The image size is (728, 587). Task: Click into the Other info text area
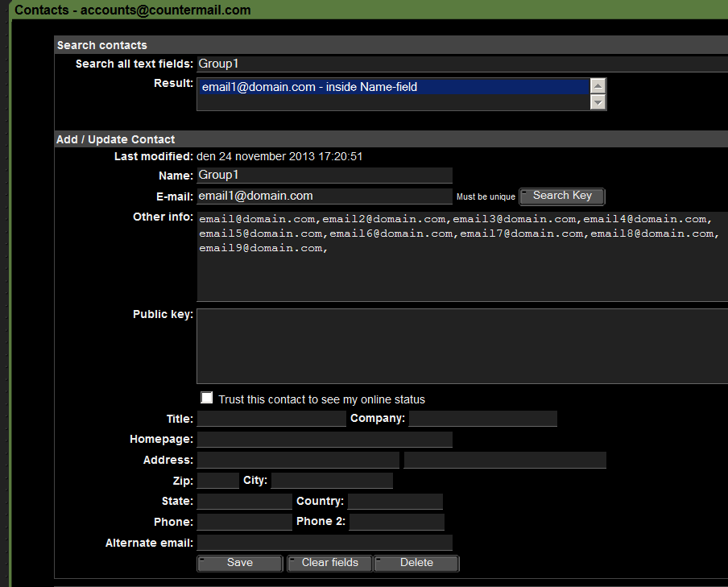click(x=462, y=256)
